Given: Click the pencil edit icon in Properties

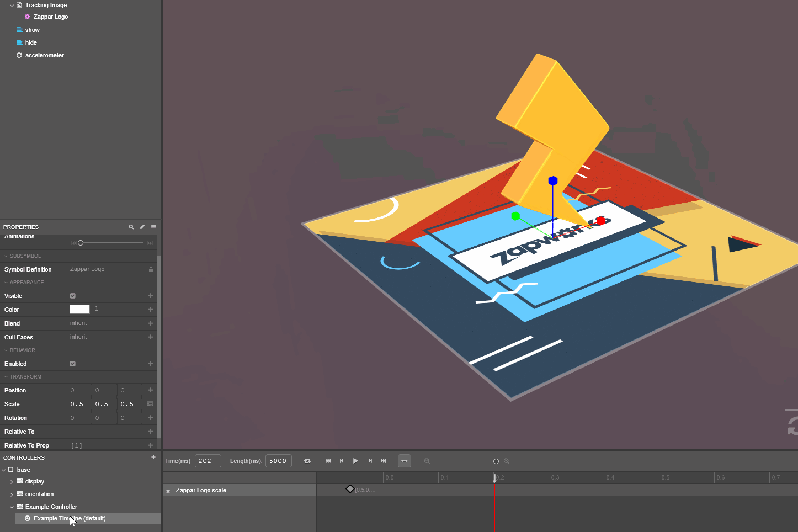Looking at the screenshot, I should (x=142, y=227).
